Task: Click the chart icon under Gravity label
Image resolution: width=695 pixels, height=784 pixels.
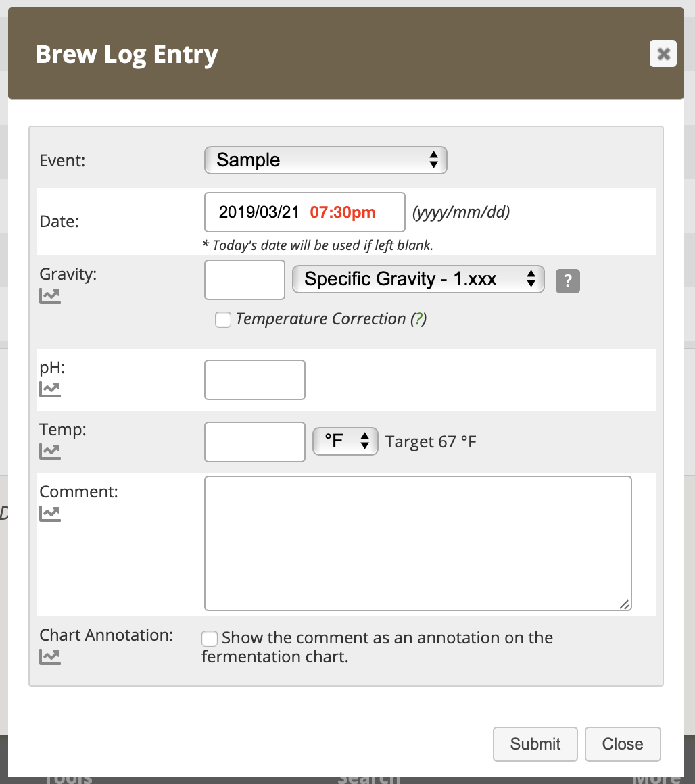Action: tap(50, 296)
